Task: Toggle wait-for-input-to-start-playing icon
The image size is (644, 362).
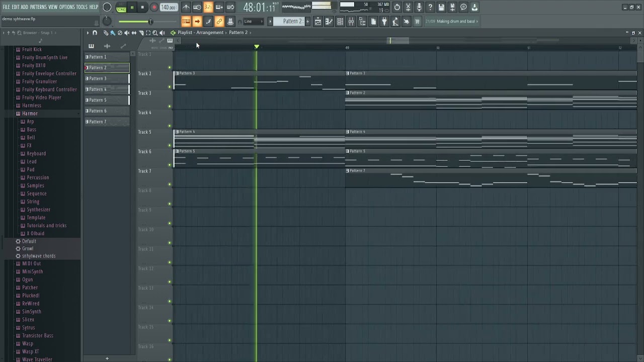Action: pos(197,7)
